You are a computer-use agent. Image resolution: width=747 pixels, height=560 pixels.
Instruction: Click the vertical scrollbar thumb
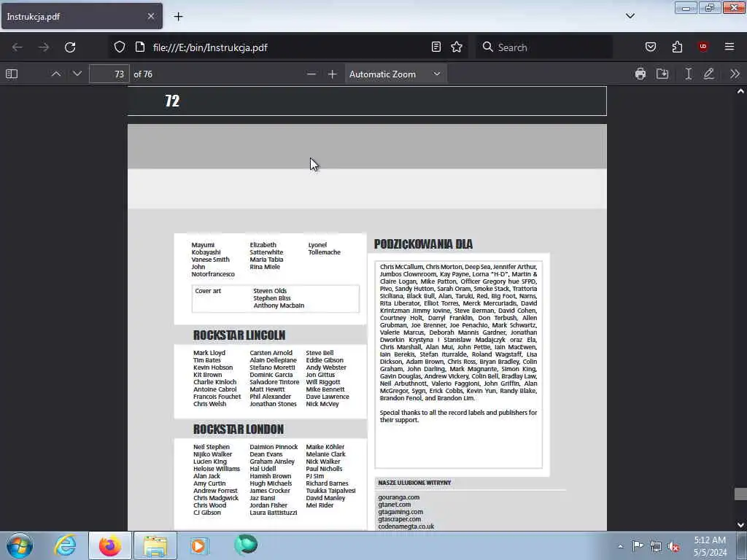pos(740,494)
